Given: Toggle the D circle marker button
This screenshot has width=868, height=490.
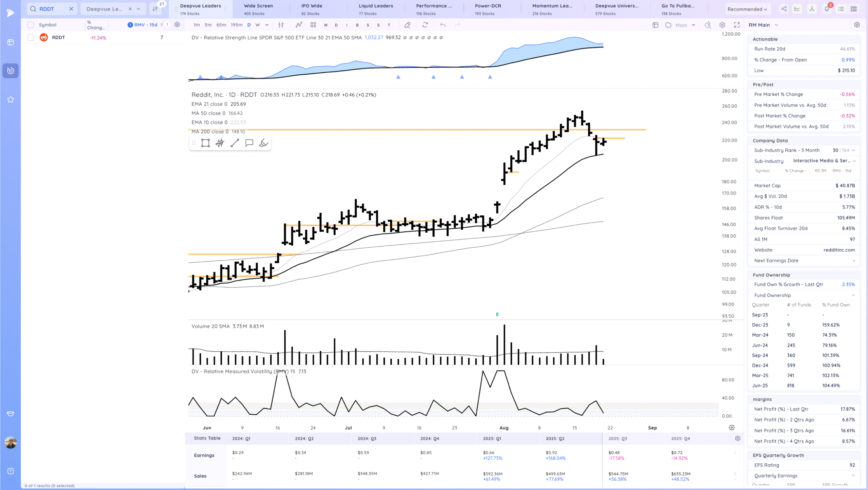Looking at the screenshot, I should (336, 25).
